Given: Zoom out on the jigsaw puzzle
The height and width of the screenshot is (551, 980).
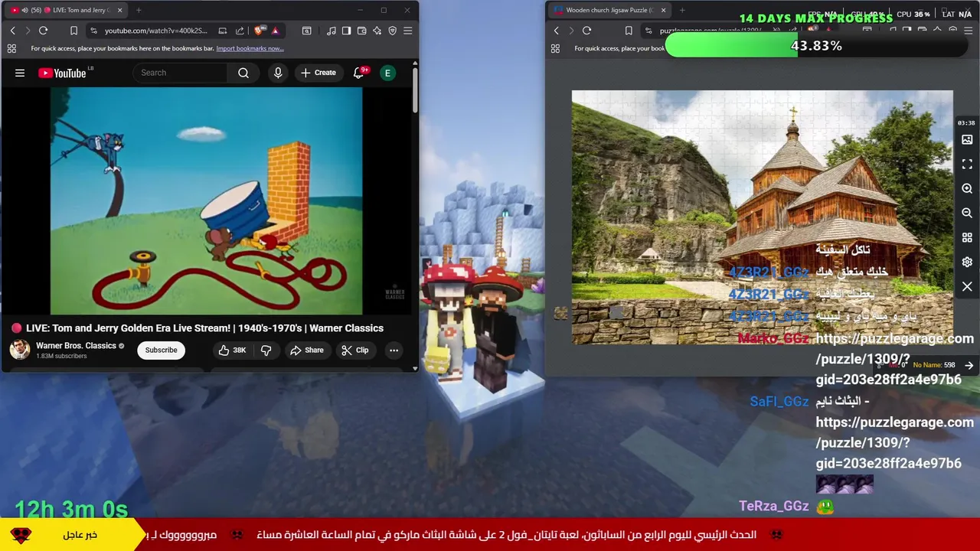Looking at the screenshot, I should (967, 213).
